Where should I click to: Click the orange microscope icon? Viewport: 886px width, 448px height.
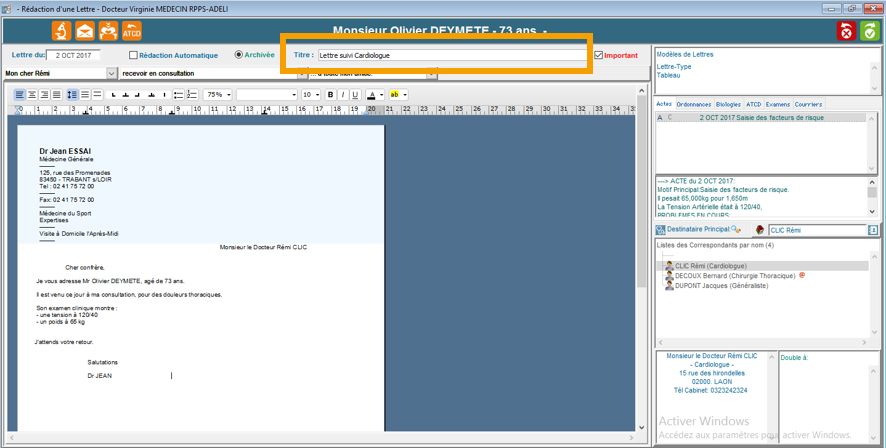[x=60, y=30]
